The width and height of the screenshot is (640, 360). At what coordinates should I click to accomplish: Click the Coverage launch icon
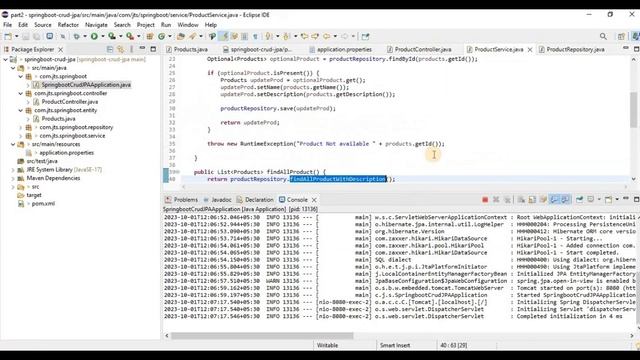click(x=111, y=36)
